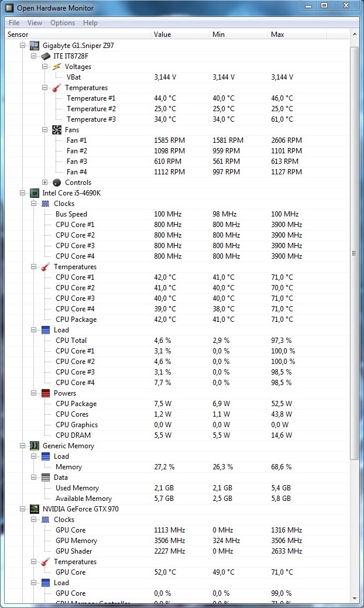This screenshot has height=608, width=364.
Task: Collapse the CPU Load group
Action: point(34,330)
